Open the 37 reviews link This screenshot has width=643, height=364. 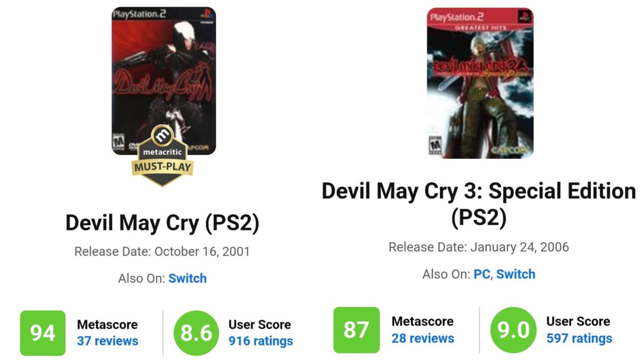click(108, 341)
